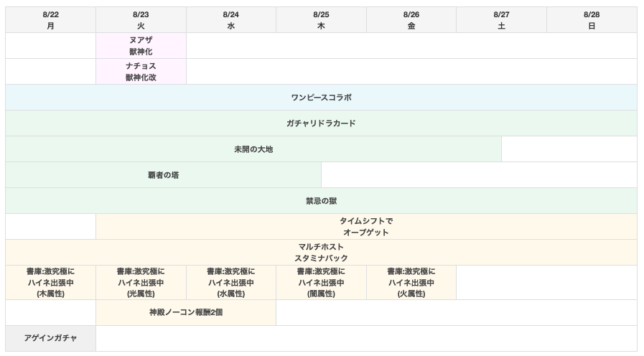Viewport: 644px width, 356px height.
Task: Click the 8/26 金 column header
Action: coord(411,19)
